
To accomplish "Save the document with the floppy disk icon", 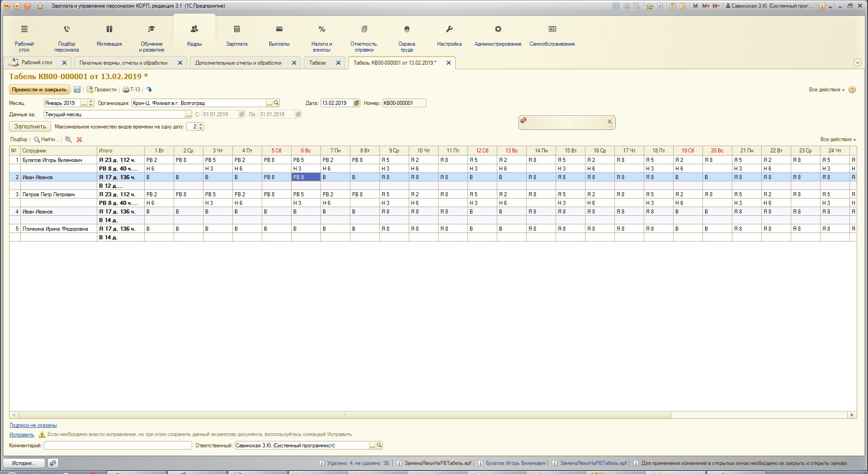I will (x=77, y=90).
